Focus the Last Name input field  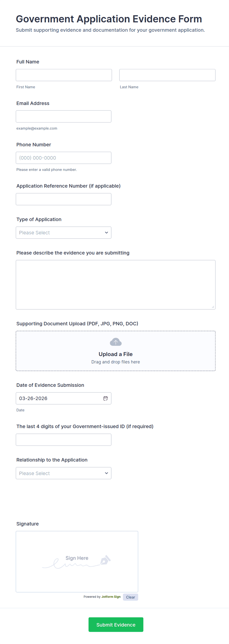pyautogui.click(x=167, y=75)
